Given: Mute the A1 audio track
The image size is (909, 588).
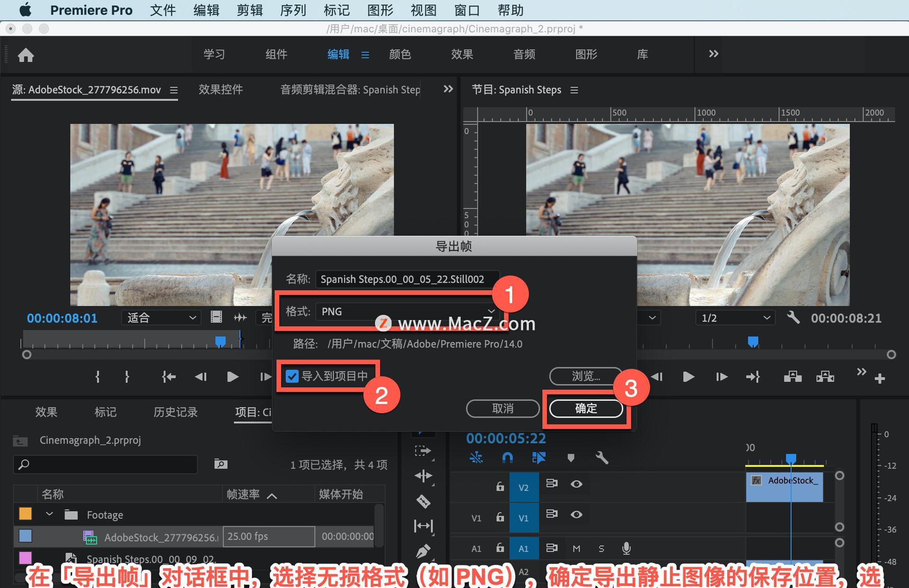Looking at the screenshot, I should (x=576, y=548).
